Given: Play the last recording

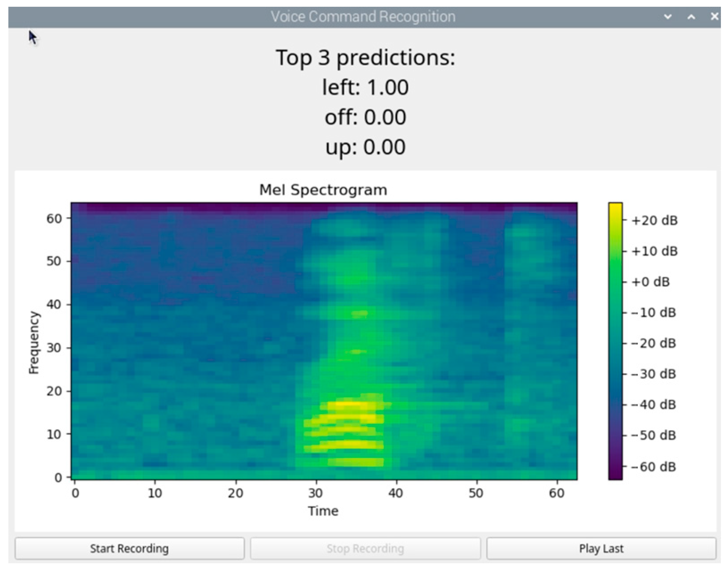Looking at the screenshot, I should pos(601,548).
